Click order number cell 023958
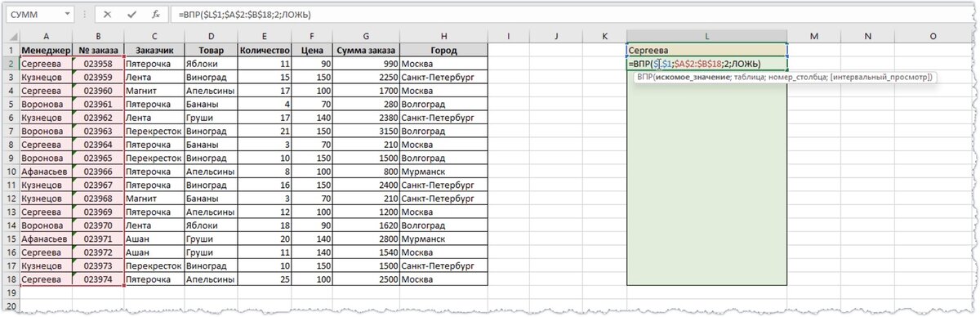 (98, 64)
